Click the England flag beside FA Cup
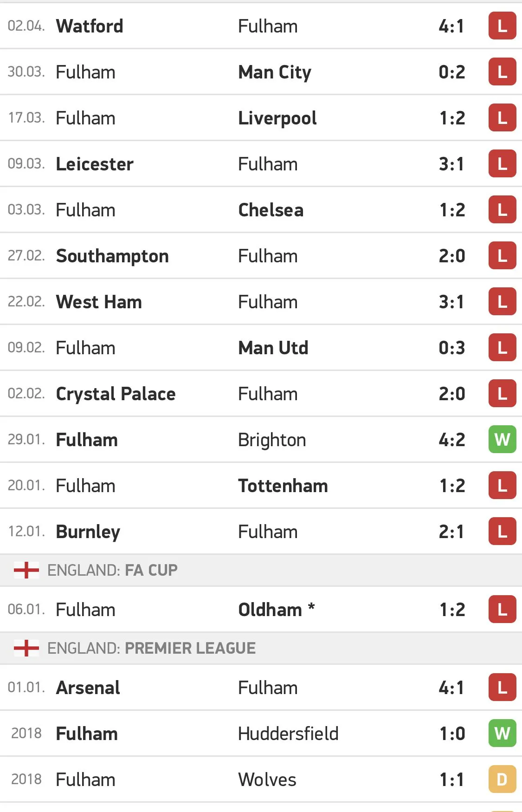The height and width of the screenshot is (812, 522). 26,570
